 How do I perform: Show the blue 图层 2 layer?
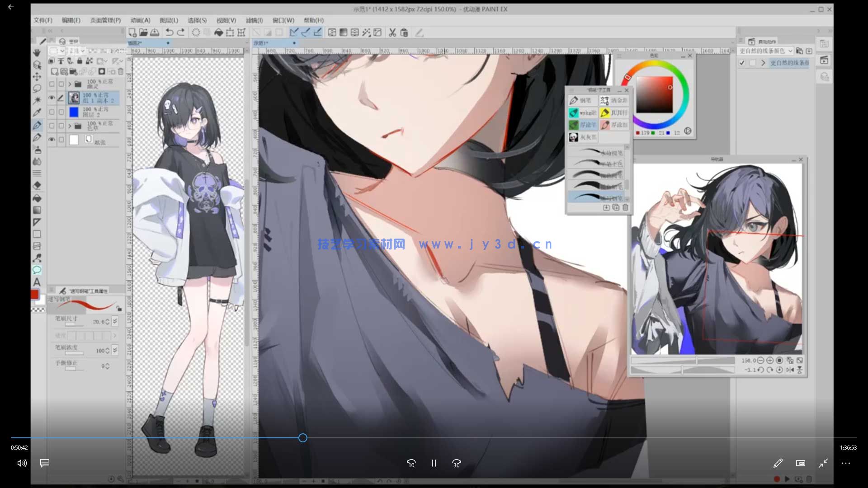[52, 112]
